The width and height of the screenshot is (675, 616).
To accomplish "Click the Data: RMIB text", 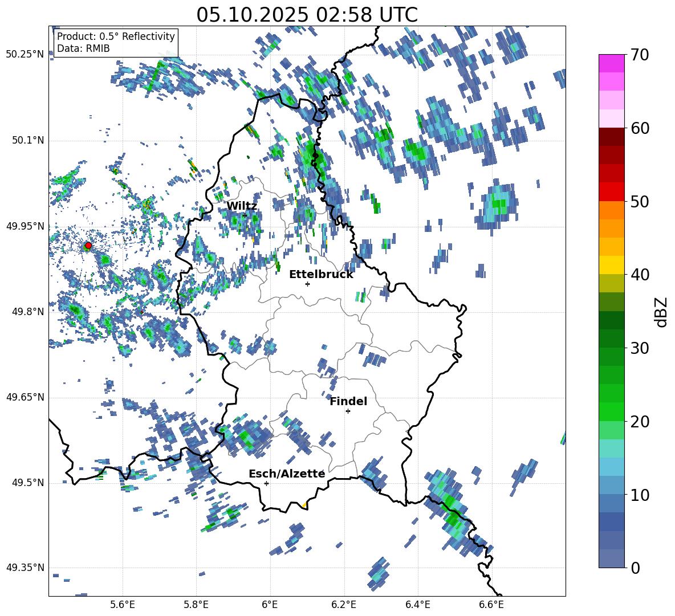I will [83, 48].
